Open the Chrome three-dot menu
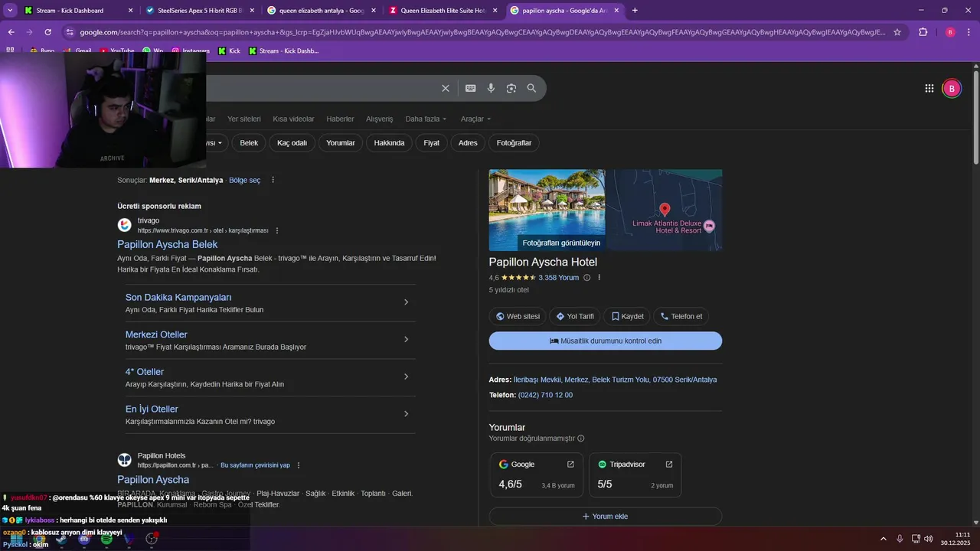 pyautogui.click(x=969, y=32)
